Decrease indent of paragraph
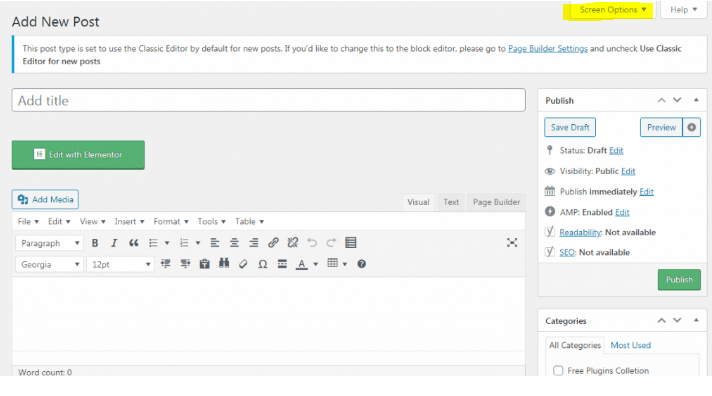The width and height of the screenshot is (712, 396). click(x=166, y=264)
